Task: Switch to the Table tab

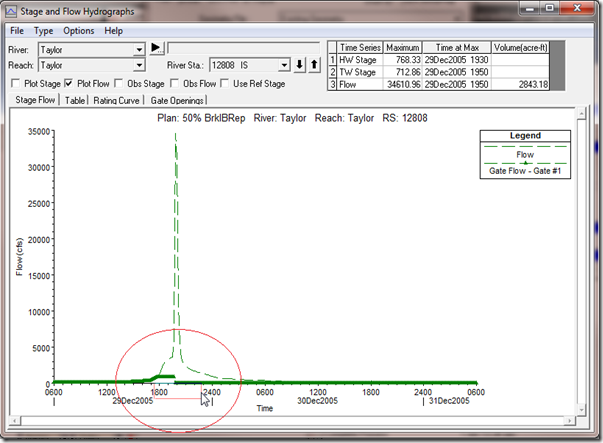Action: coord(75,100)
